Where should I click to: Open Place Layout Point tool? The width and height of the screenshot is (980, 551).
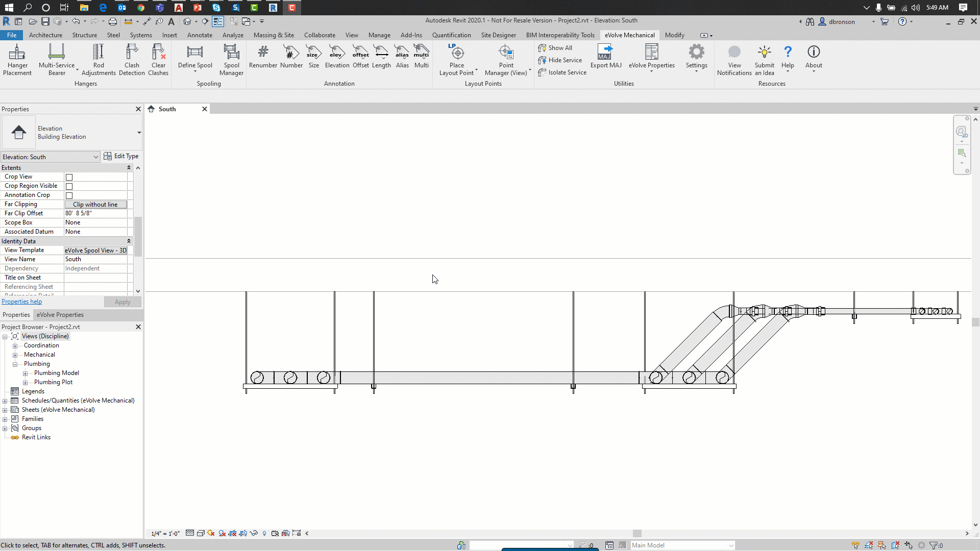coord(457,59)
